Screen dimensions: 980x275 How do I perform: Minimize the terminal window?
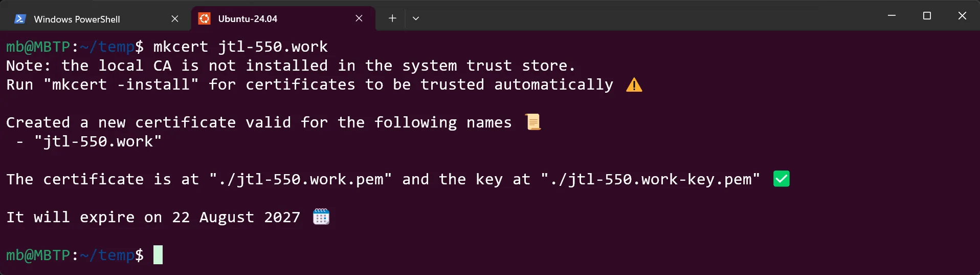tap(892, 16)
